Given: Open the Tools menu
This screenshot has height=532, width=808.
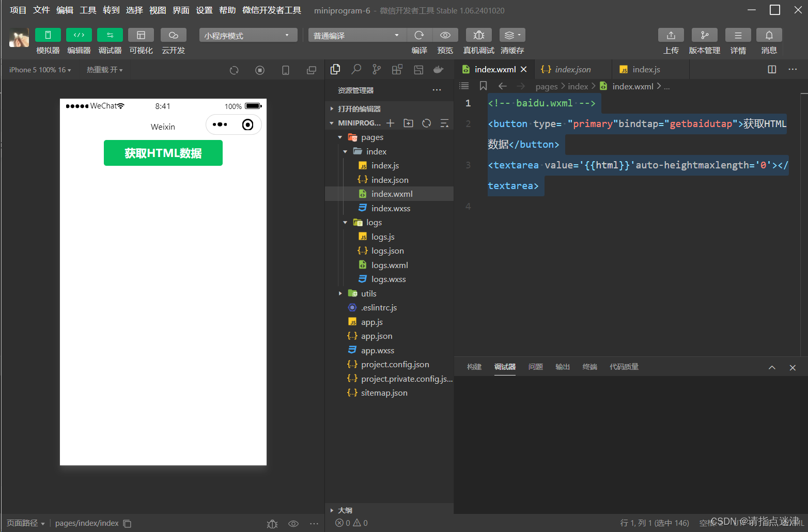Looking at the screenshot, I should [x=88, y=10].
